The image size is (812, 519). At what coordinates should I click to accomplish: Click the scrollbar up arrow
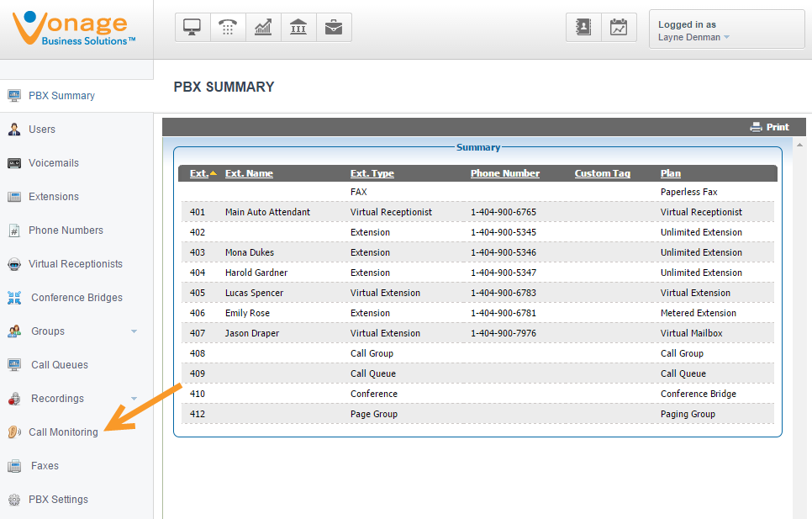pos(799,145)
